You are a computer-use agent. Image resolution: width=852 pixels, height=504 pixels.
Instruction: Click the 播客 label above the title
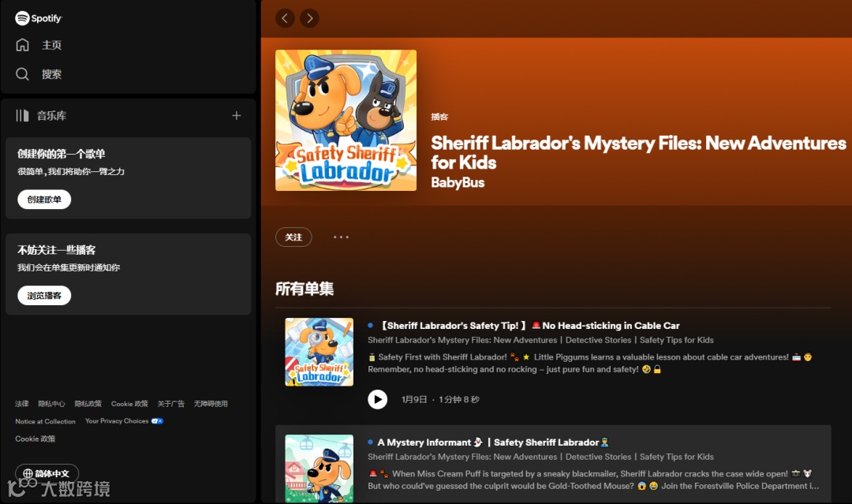tap(439, 117)
